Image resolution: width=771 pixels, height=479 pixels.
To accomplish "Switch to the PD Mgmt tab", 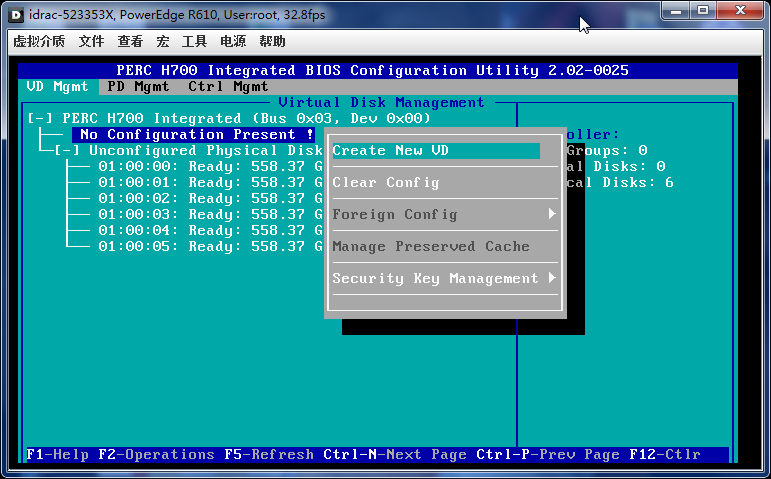I will (x=138, y=87).
